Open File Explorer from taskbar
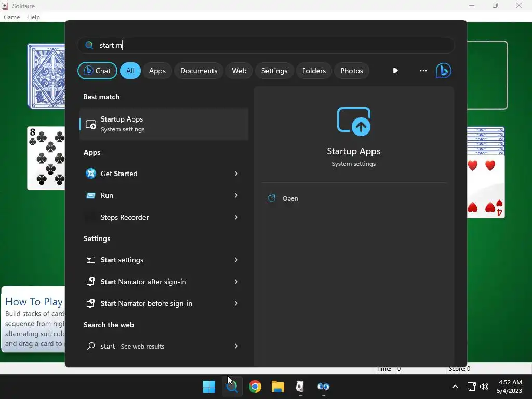Viewport: 532px width, 399px height. pyautogui.click(x=277, y=387)
